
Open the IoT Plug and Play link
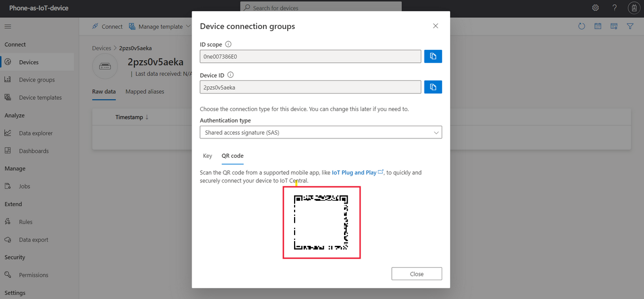click(x=358, y=172)
